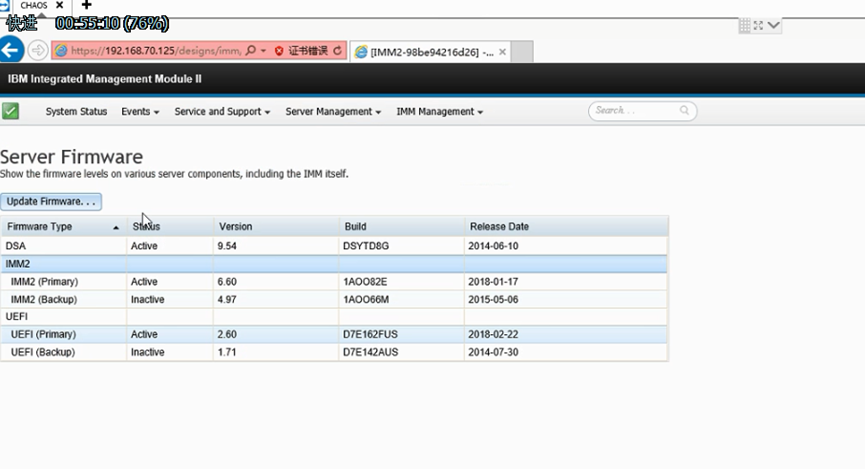Select the UEFI (Primary) row
Viewport: 865px width, 469px height.
(x=334, y=334)
